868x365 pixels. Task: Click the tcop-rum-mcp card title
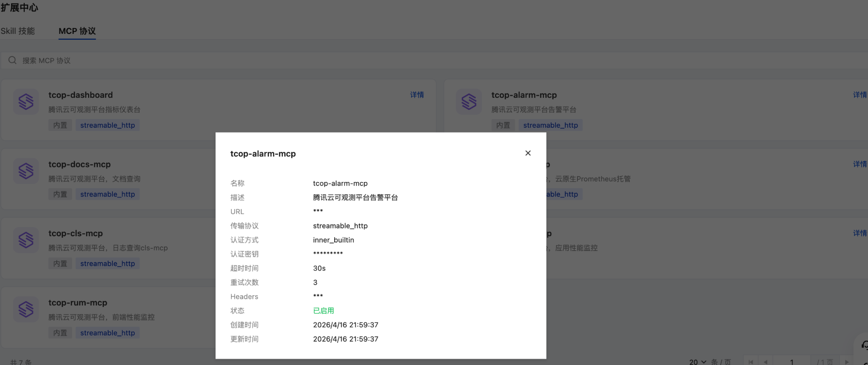(77, 303)
